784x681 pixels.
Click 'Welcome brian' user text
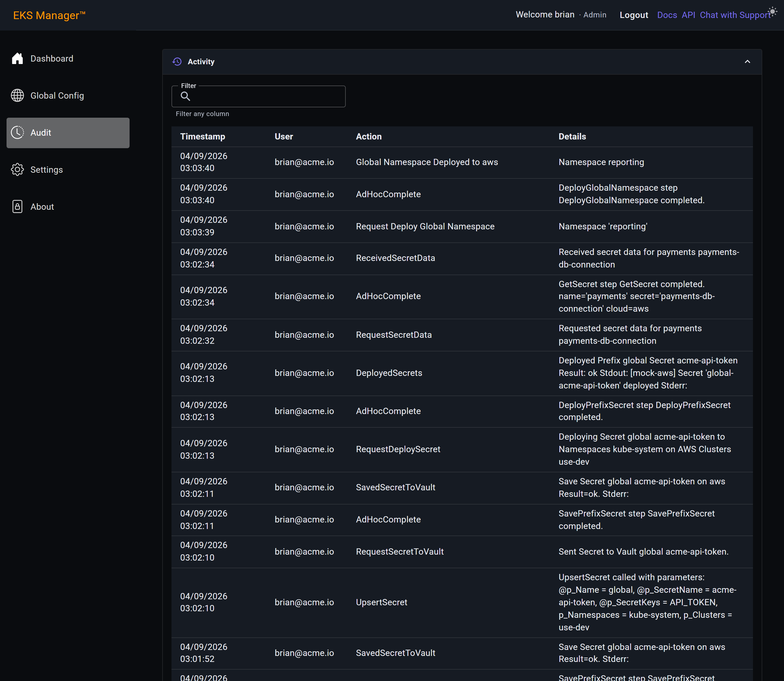click(545, 14)
